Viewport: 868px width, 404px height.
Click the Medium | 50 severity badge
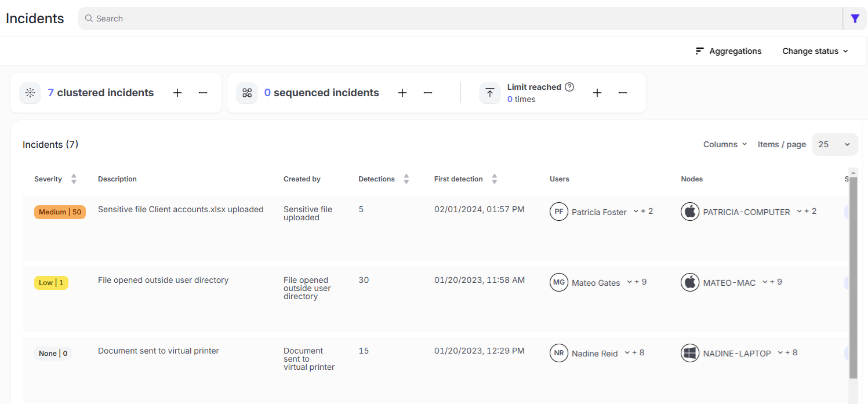tap(60, 212)
